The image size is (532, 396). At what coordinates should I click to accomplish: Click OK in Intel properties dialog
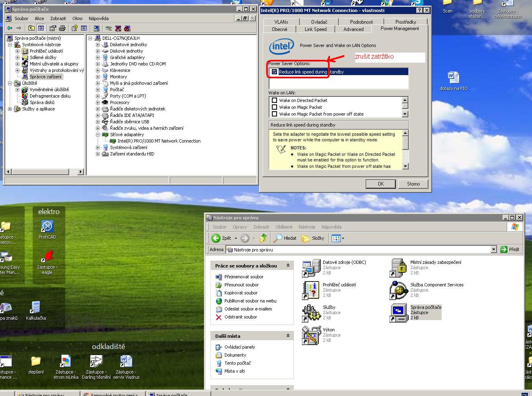381,184
